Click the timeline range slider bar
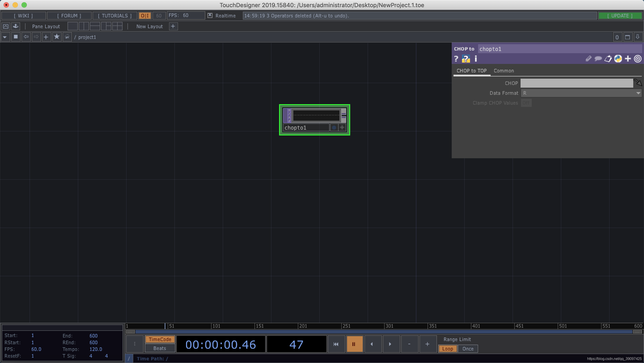The image size is (644, 363). (x=383, y=332)
